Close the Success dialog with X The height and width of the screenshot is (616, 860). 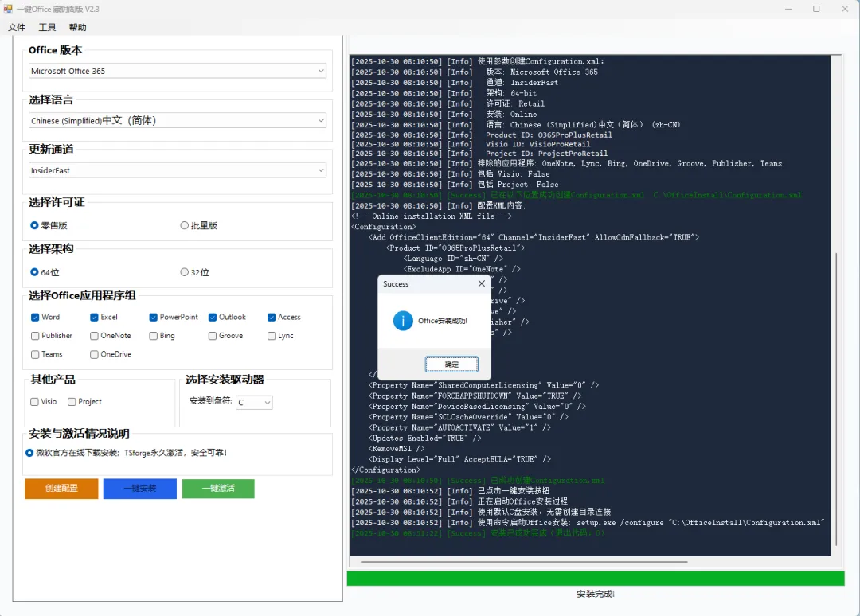(481, 283)
